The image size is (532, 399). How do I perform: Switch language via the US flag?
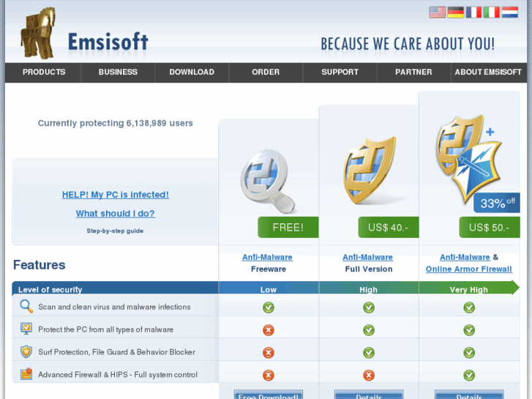[438, 12]
